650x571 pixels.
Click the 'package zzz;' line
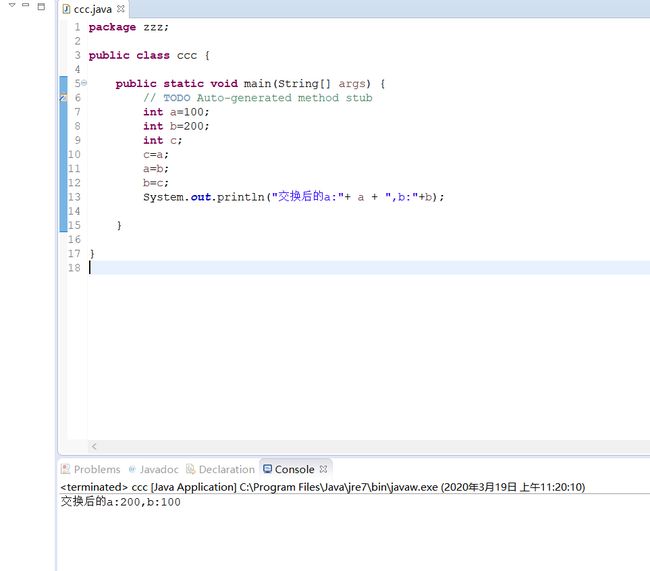pyautogui.click(x=129, y=27)
